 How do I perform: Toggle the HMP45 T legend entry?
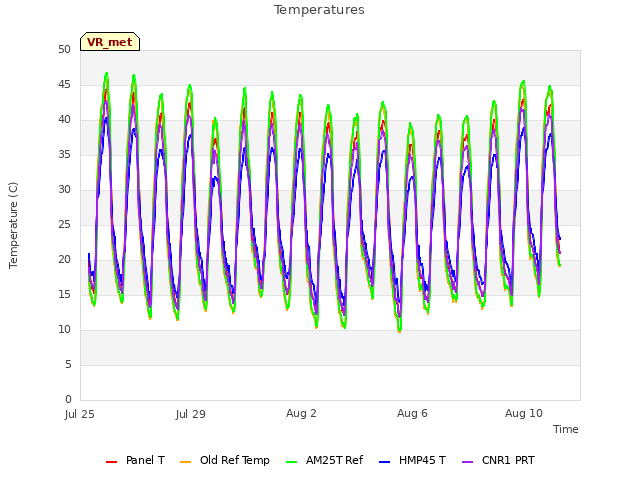click(x=412, y=460)
